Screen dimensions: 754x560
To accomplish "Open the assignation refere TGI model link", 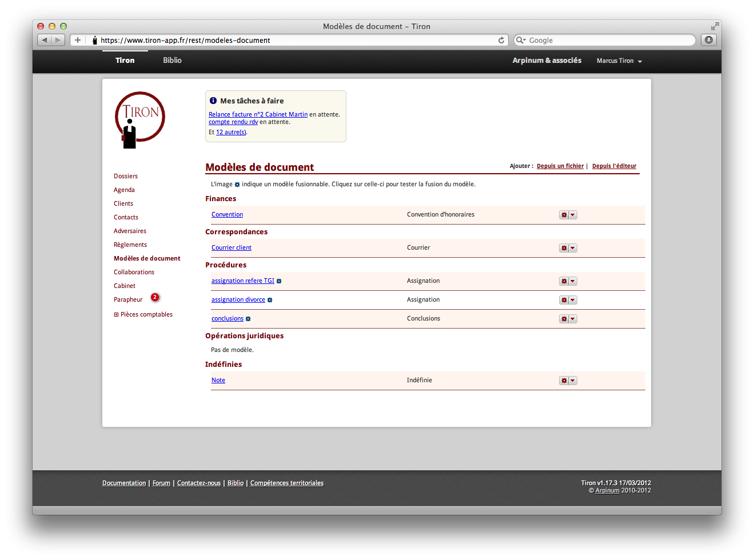I will click(243, 281).
